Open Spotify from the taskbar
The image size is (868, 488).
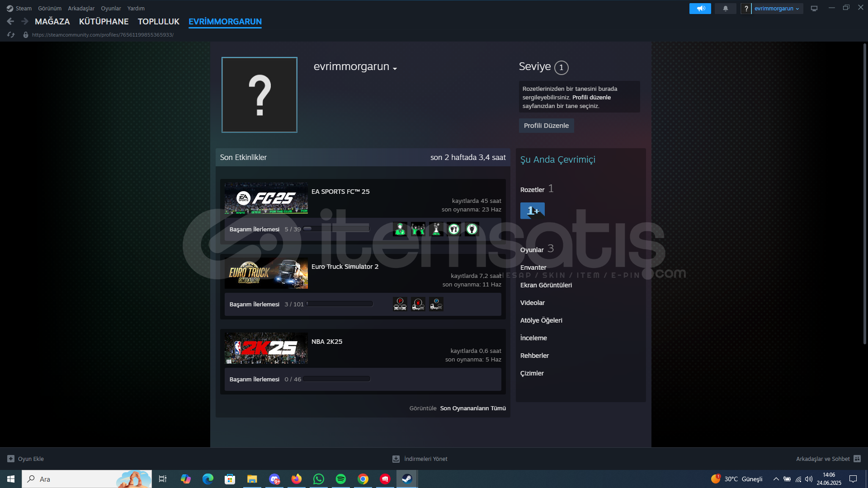(341, 479)
